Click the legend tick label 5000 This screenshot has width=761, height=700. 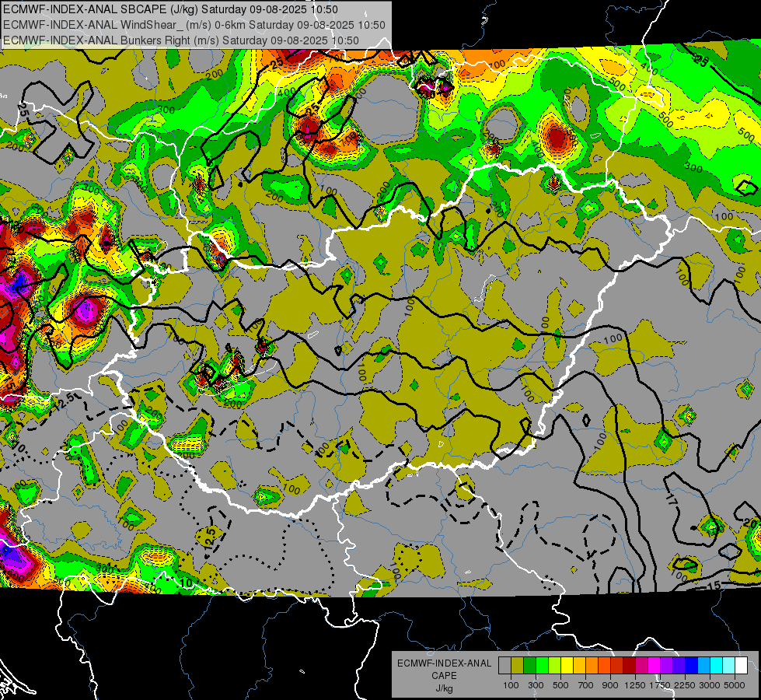[x=735, y=685]
